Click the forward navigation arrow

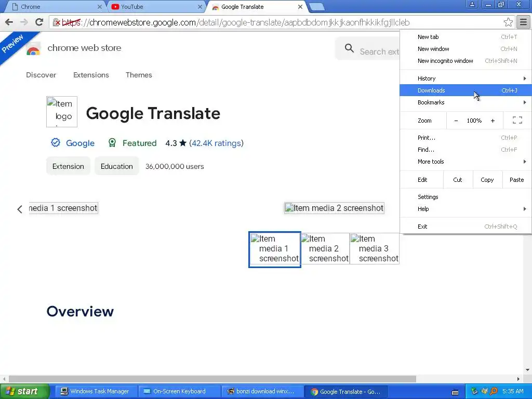pos(24,22)
